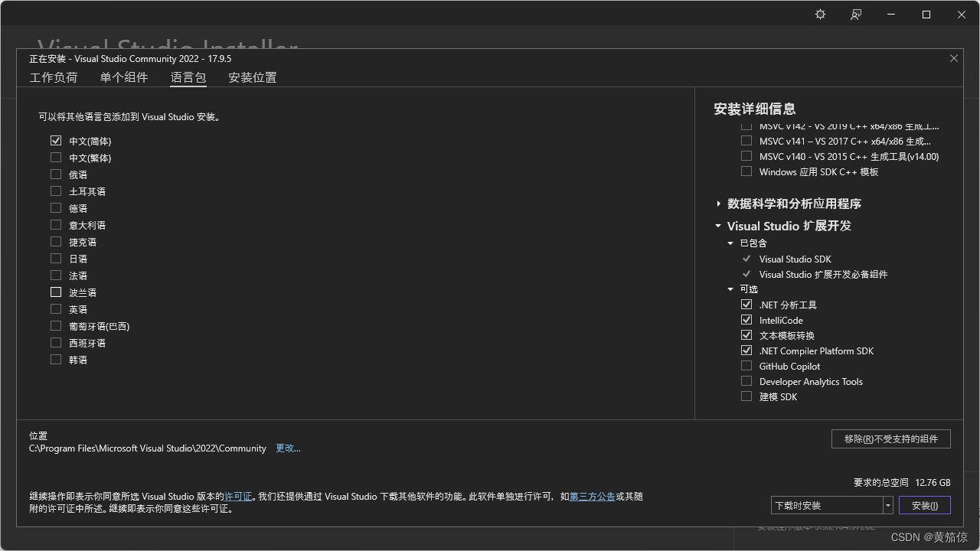Viewport: 980px width, 551px height.
Task: Click 移除(R)不受支持的组件 button
Action: 891,439
